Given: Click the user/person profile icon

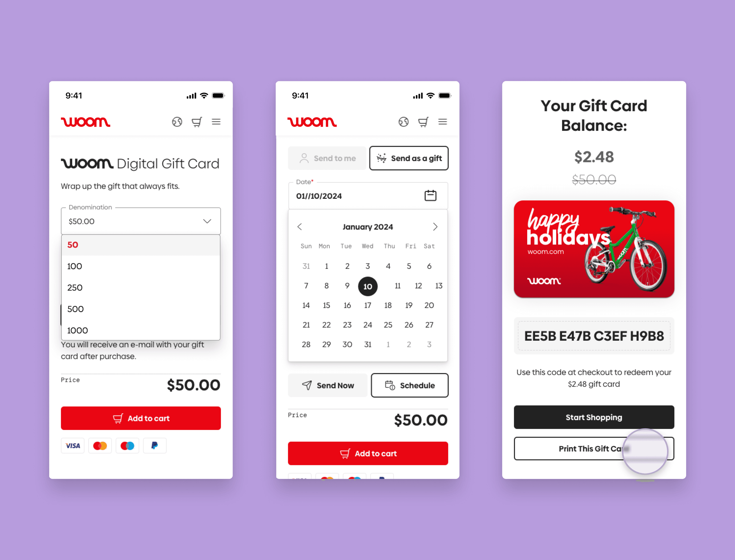Looking at the screenshot, I should [304, 158].
